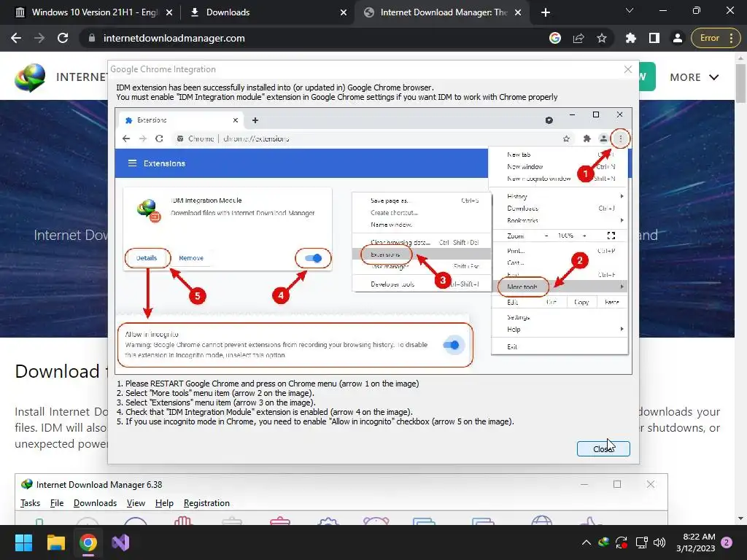
Task: Show hidden tray icons chevron
Action: [x=587, y=542]
